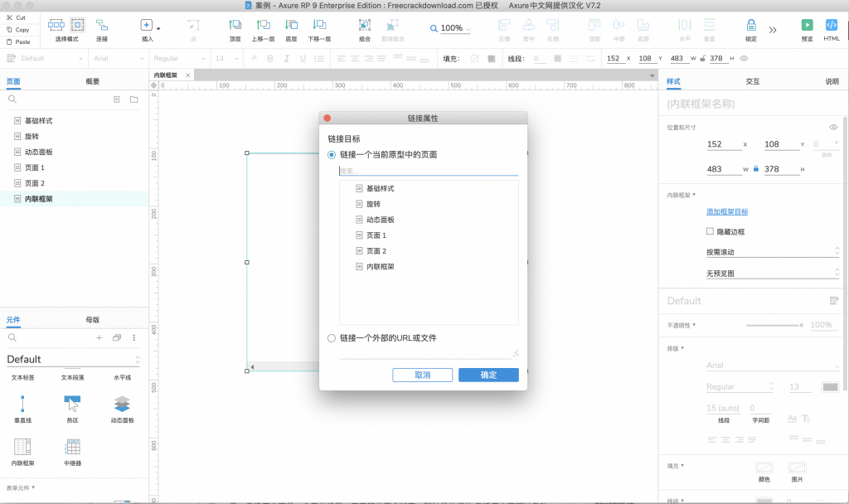This screenshot has width=849, height=504.
Task: Click the 添加框架目标 link
Action: click(727, 212)
